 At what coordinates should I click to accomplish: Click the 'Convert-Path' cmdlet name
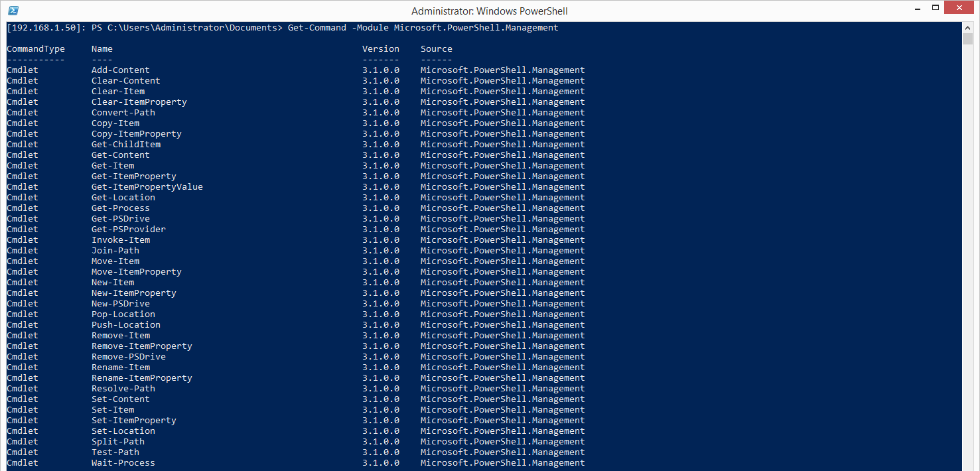pyautogui.click(x=123, y=113)
